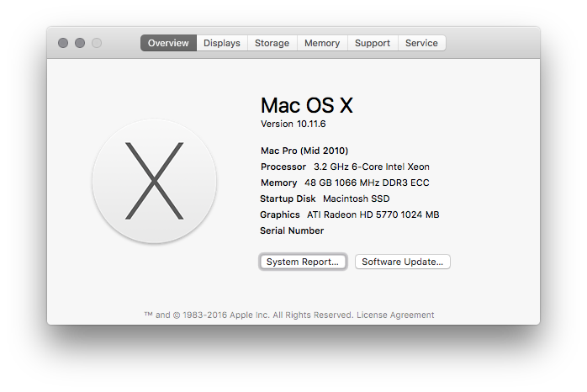Go to the Memory tab
587x392 pixels.
tap(322, 43)
